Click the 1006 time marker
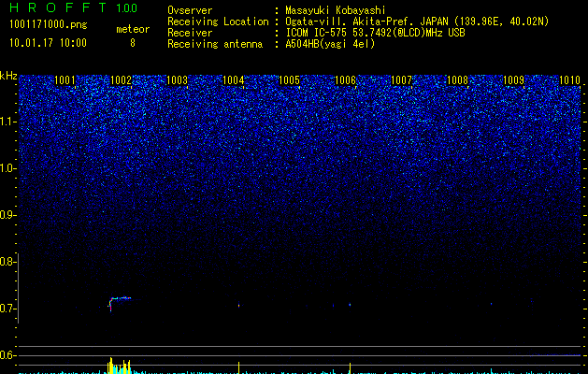 345,80
